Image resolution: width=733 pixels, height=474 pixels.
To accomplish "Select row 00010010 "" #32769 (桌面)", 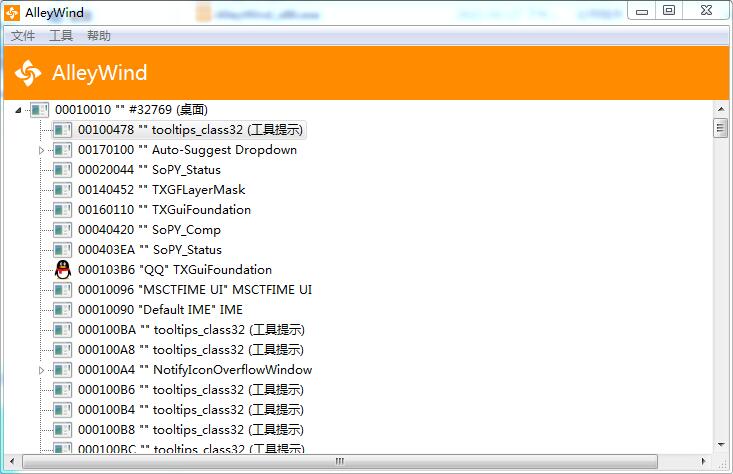I will click(131, 110).
